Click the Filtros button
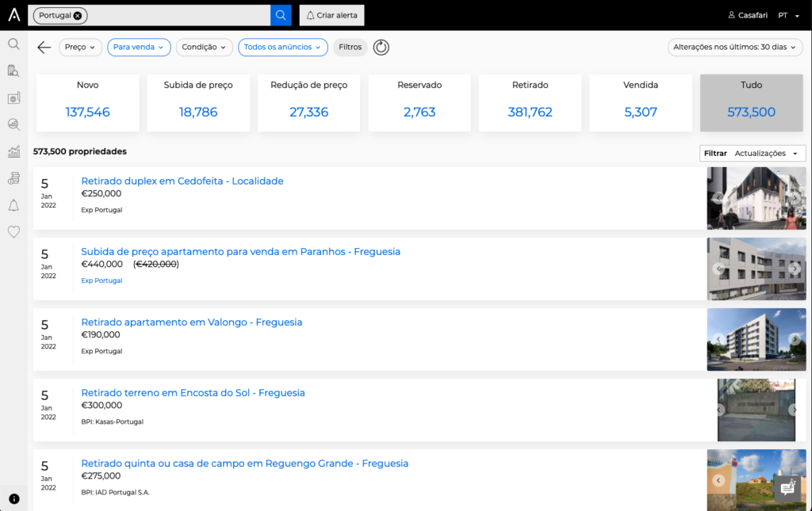 [350, 47]
